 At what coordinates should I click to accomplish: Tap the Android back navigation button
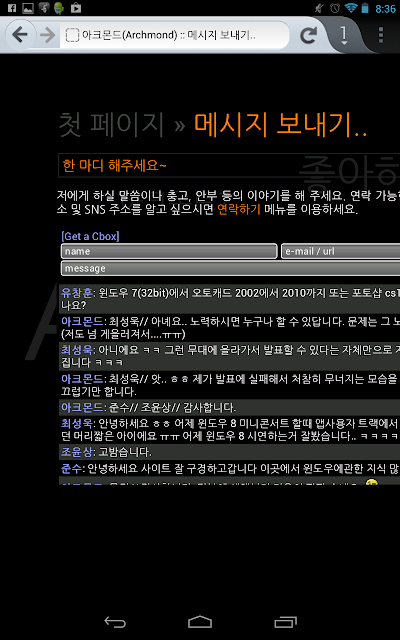tap(115, 622)
